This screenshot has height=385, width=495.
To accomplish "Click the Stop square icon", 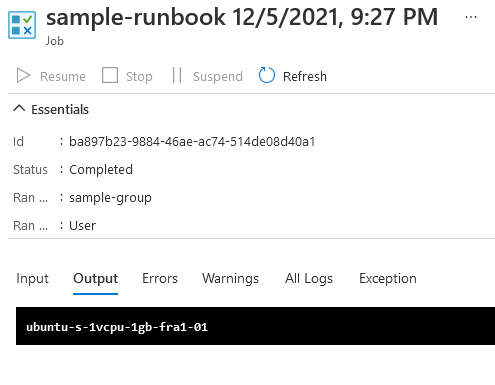I will (x=110, y=75).
